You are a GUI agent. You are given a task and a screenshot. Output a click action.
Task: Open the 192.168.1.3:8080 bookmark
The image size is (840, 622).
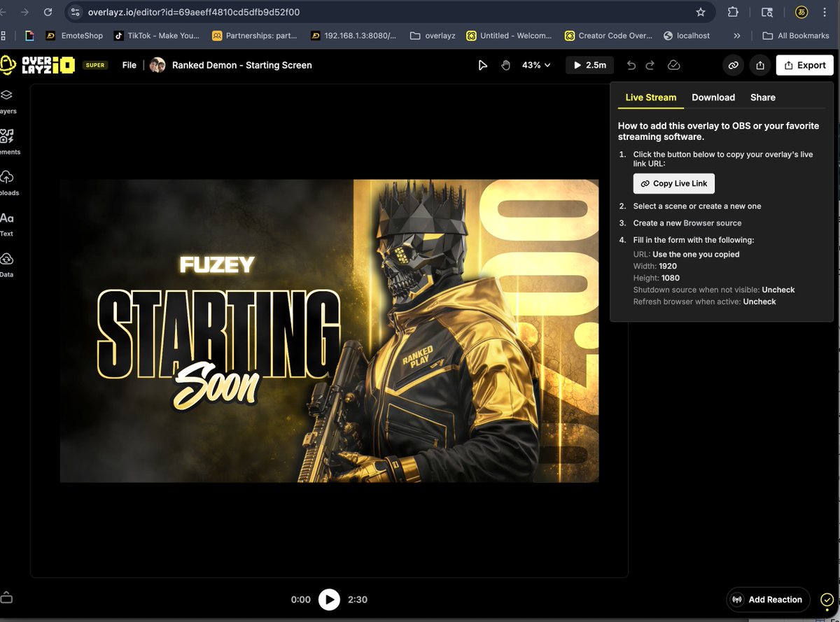coord(353,36)
